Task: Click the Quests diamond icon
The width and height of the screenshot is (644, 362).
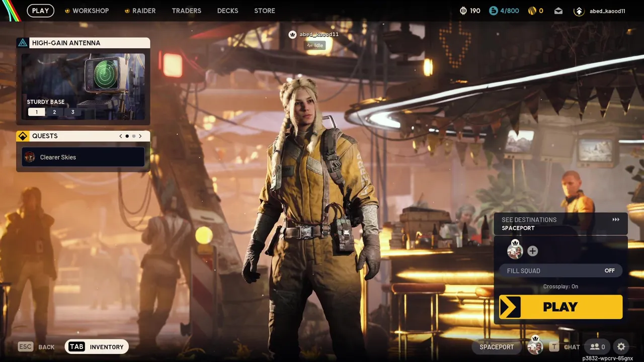Action: (x=23, y=136)
